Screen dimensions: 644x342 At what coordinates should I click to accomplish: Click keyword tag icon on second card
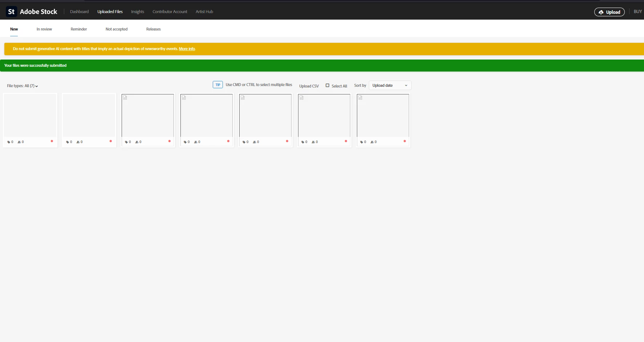pos(68,142)
